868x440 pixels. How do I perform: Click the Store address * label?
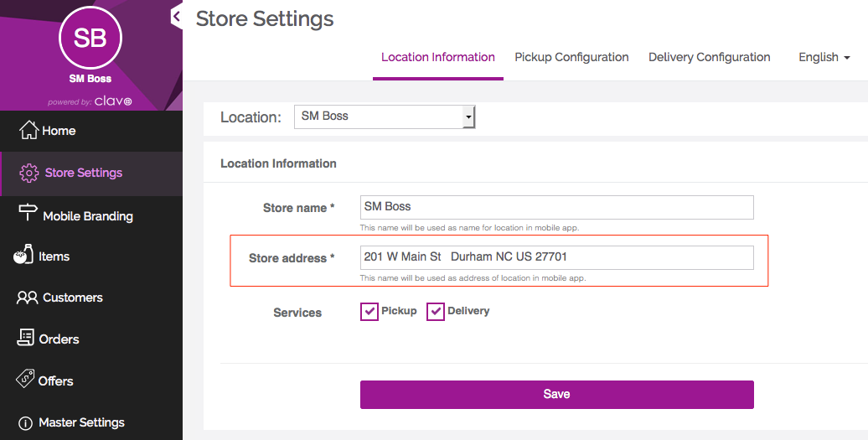tap(292, 258)
